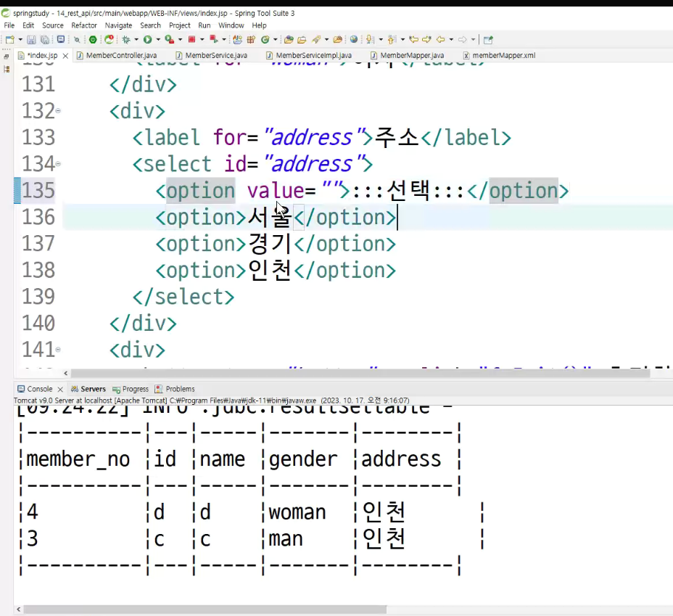Open the terminal/console monitor icon in toolbar
Screen dimensions: 673x616
pos(60,39)
